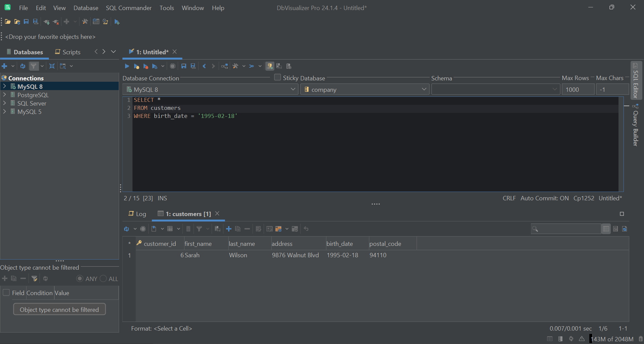Image resolution: width=644 pixels, height=344 pixels.
Task: Delete the selected result row
Action: 247,229
